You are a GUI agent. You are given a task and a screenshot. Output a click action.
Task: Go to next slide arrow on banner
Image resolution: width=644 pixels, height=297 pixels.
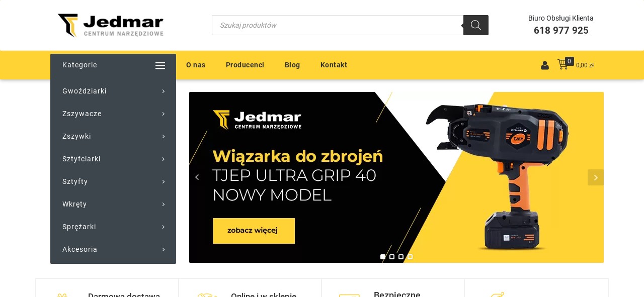coord(596,177)
